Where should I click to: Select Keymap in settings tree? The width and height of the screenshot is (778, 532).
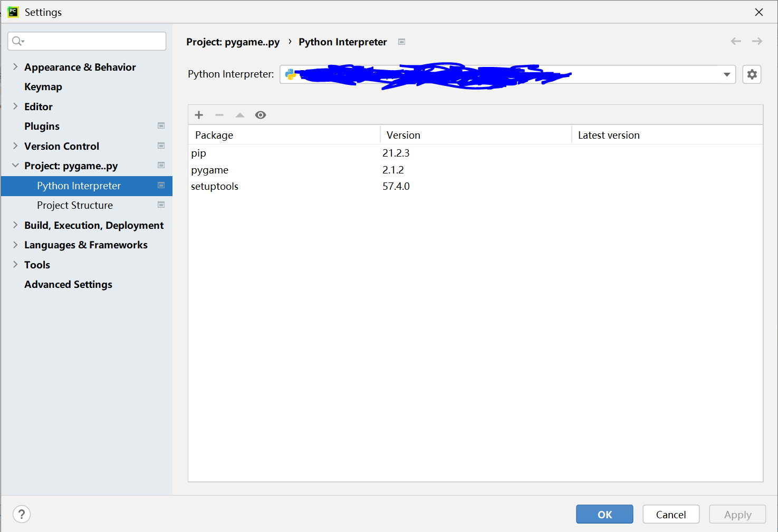pos(43,86)
